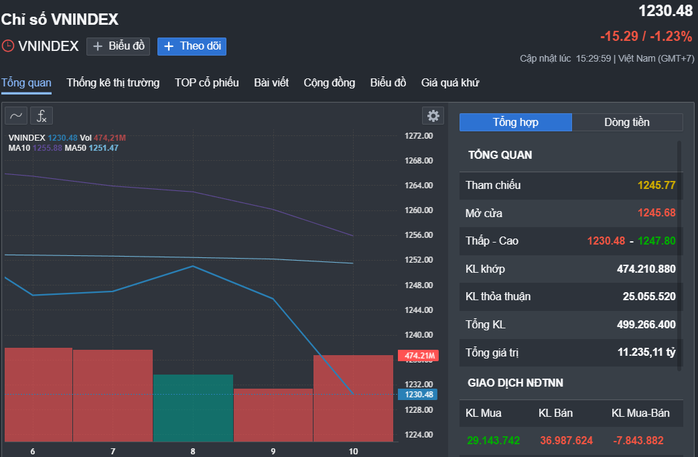The image size is (698, 457).
Task: Open the chart type line icon
Action: (16, 116)
